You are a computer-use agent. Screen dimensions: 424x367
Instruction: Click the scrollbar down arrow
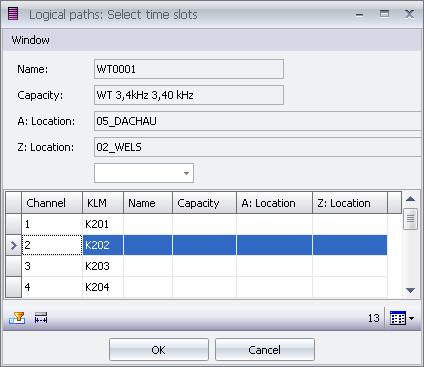click(x=410, y=290)
